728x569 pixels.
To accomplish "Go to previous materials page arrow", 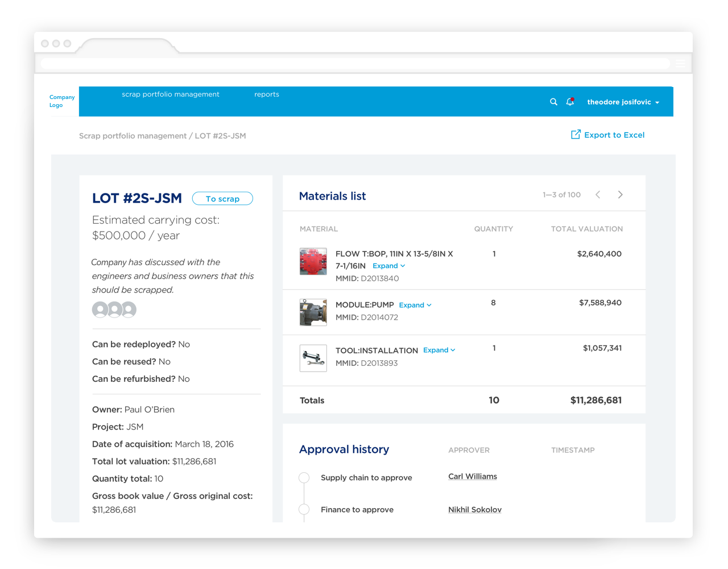I will click(x=598, y=195).
